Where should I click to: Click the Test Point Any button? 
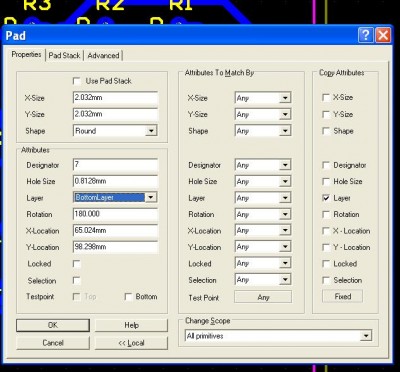click(x=263, y=297)
